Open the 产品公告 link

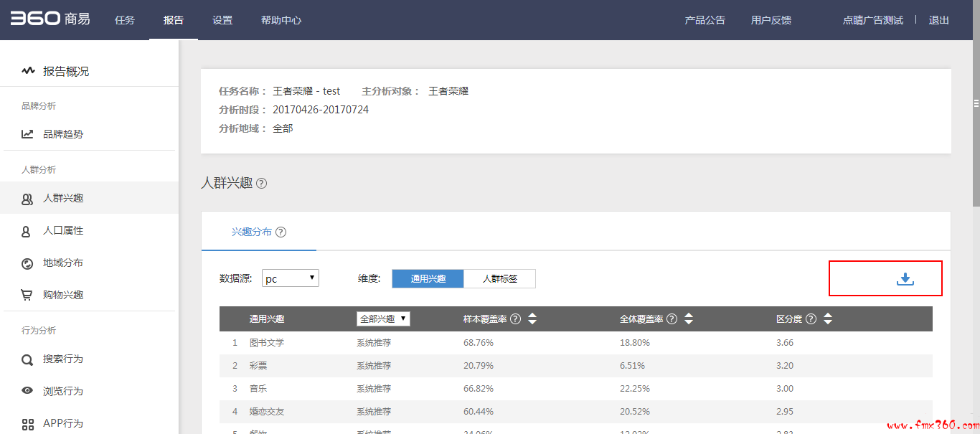pos(705,20)
